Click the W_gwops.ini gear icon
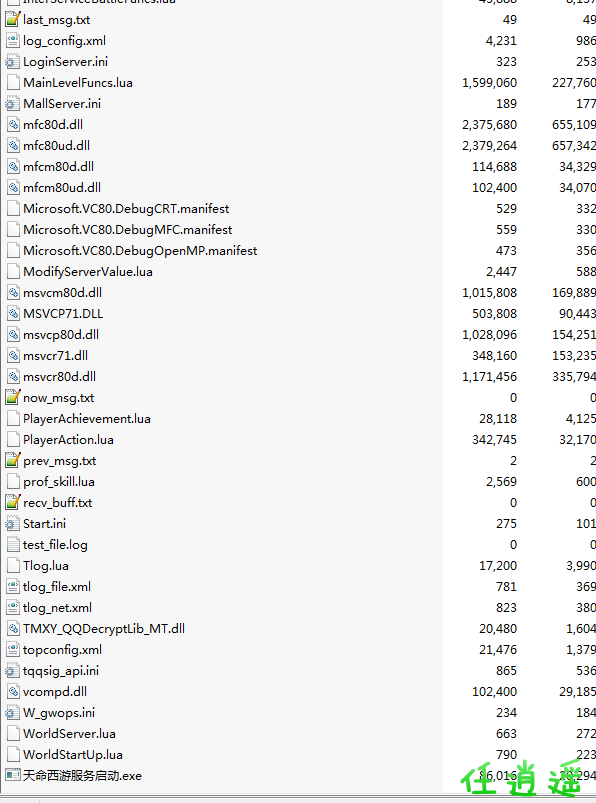This screenshot has height=803, width=596. pyautogui.click(x=12, y=712)
